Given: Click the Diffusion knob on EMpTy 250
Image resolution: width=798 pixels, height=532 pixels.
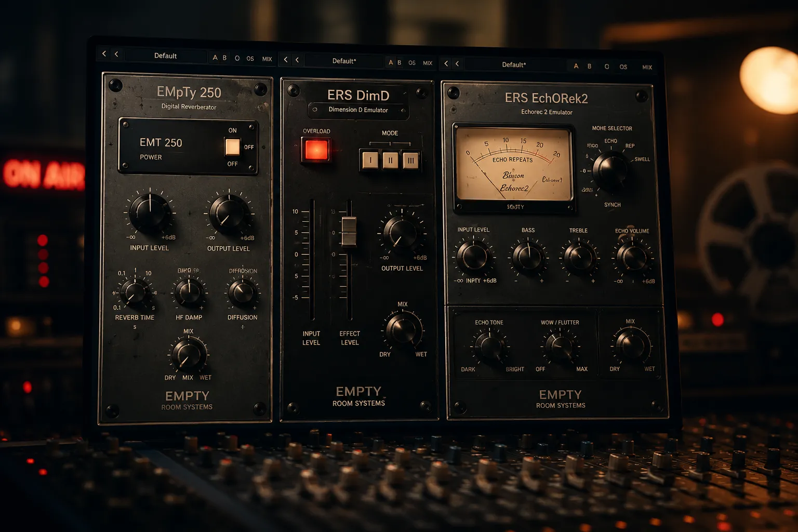Looking at the screenshot, I should coord(242,293).
